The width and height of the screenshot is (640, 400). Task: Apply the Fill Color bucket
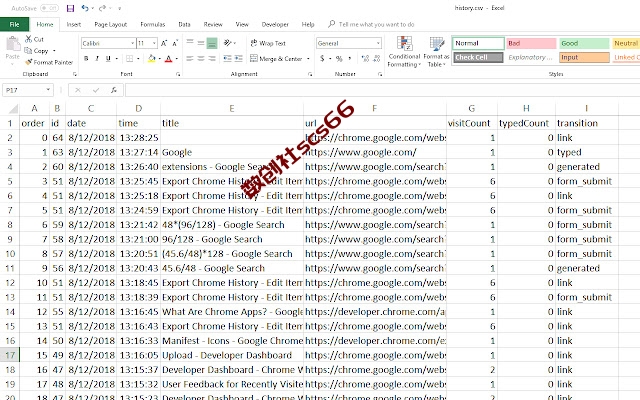(152, 59)
